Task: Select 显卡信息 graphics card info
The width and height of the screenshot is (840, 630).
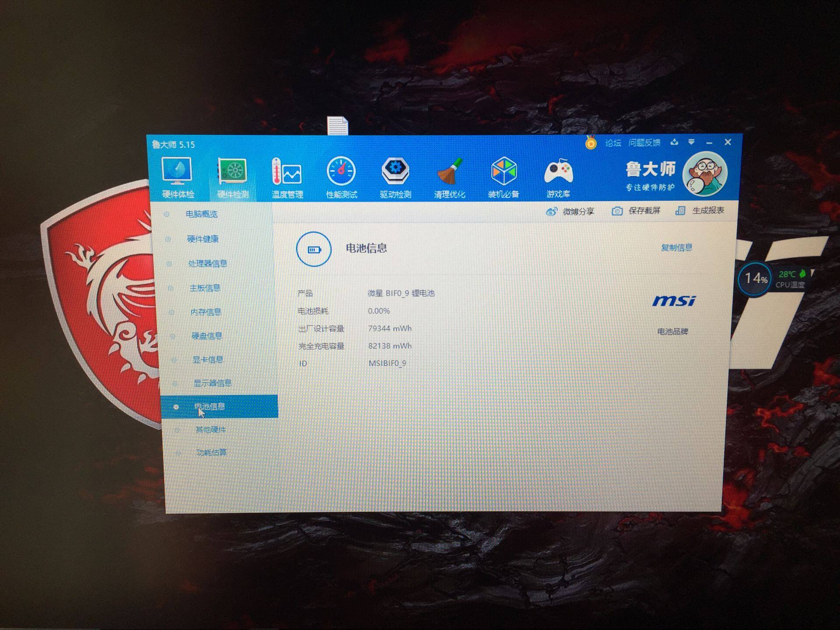Action: (208, 360)
